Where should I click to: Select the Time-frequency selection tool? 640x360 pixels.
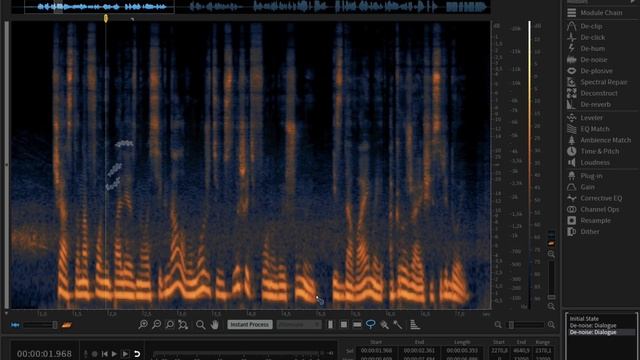pyautogui.click(x=344, y=324)
